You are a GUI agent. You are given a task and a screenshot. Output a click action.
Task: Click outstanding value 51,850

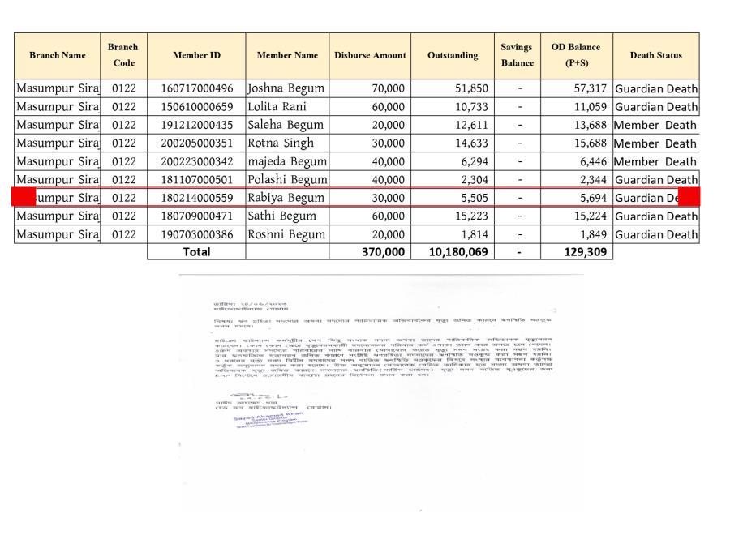471,88
